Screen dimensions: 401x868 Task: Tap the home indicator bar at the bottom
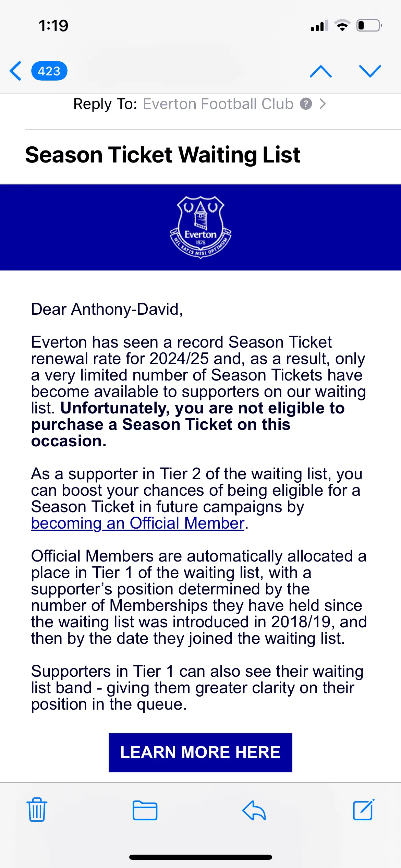(x=200, y=857)
